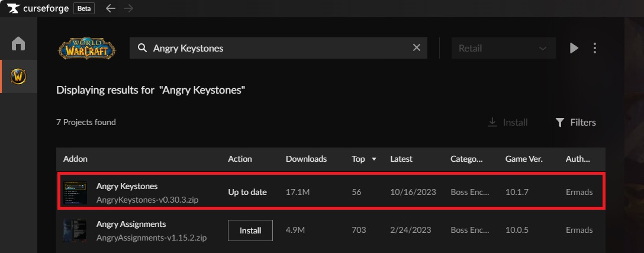Sort by the Downloads column header
Screen dimensions: 644x253
[x=307, y=159]
